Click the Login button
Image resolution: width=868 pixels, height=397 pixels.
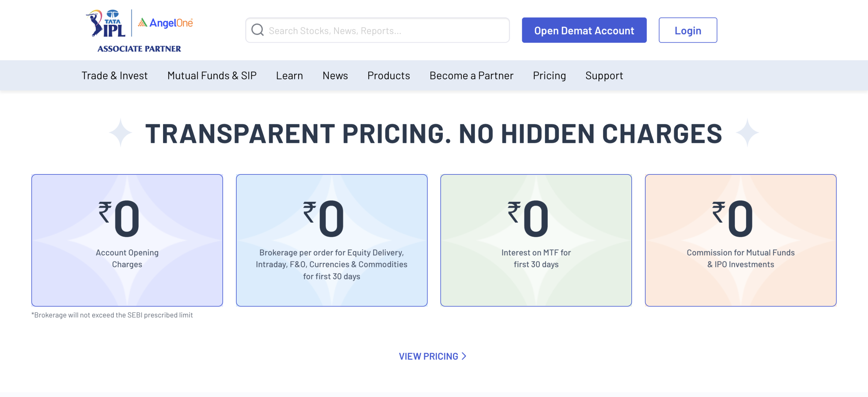pos(688,30)
